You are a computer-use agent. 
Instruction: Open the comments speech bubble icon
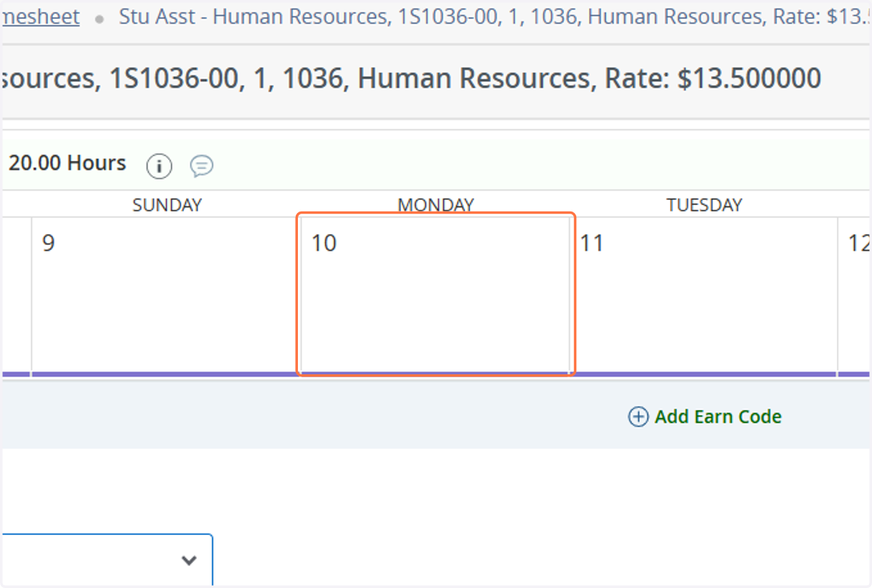pos(201,166)
